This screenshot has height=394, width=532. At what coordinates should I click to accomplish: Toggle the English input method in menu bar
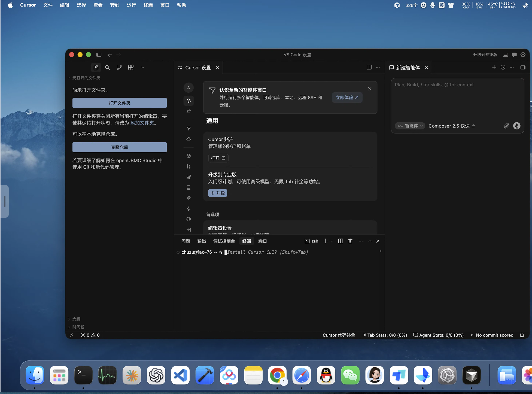442,5
